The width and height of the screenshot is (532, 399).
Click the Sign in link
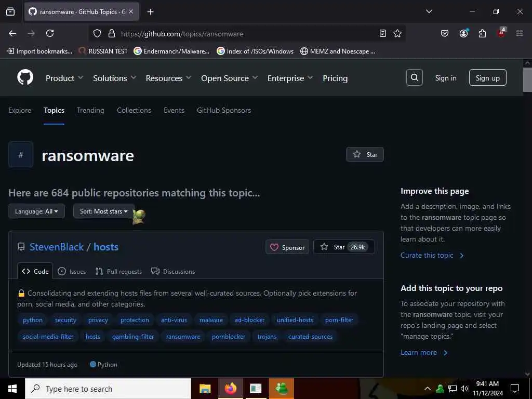(446, 78)
